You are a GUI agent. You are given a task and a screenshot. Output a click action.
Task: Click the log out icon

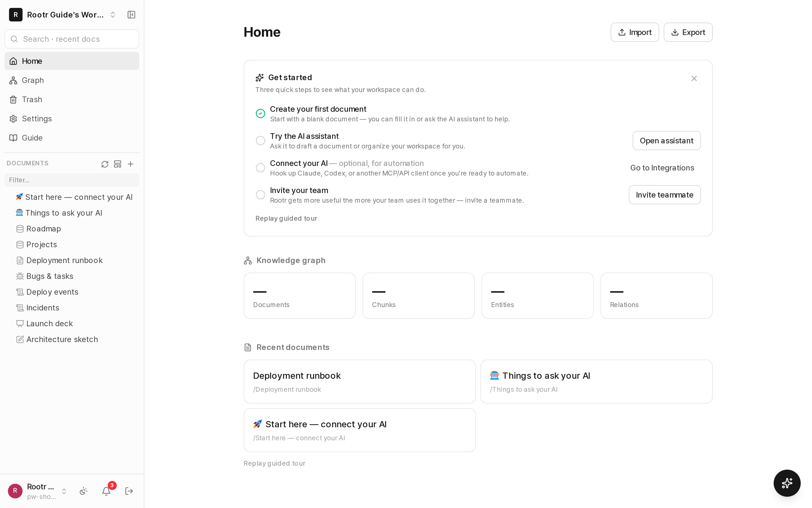[129, 491]
